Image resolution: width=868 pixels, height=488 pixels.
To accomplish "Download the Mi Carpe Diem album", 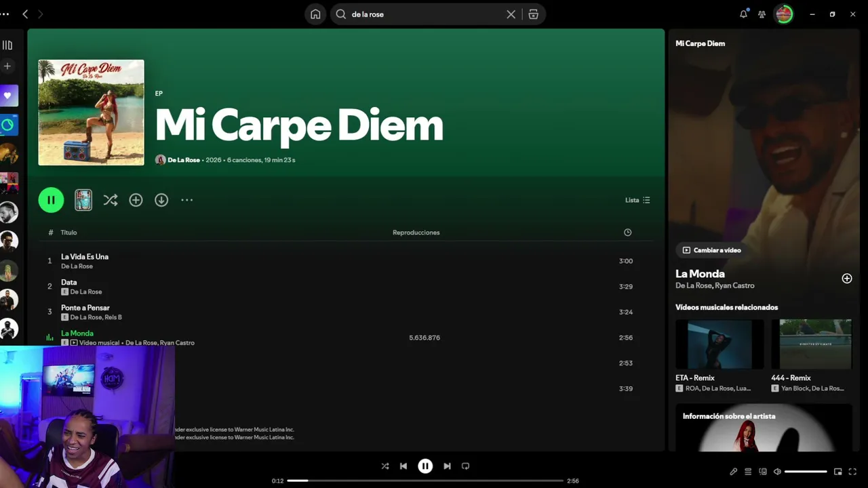I will coord(161,200).
